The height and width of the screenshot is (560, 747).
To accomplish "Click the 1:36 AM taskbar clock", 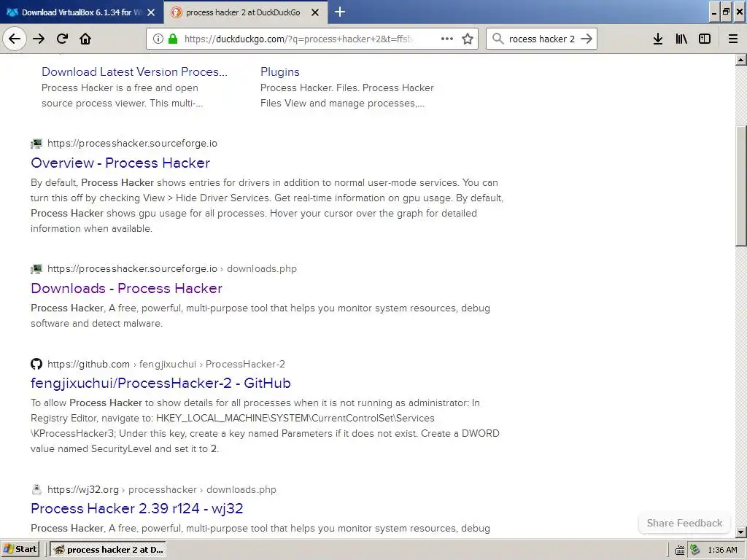I will point(722,550).
